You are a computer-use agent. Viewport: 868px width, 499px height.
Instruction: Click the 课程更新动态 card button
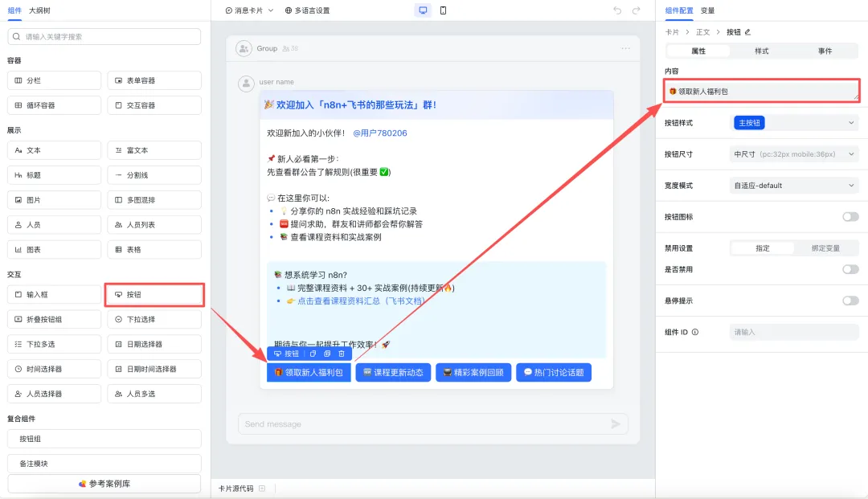coord(393,372)
